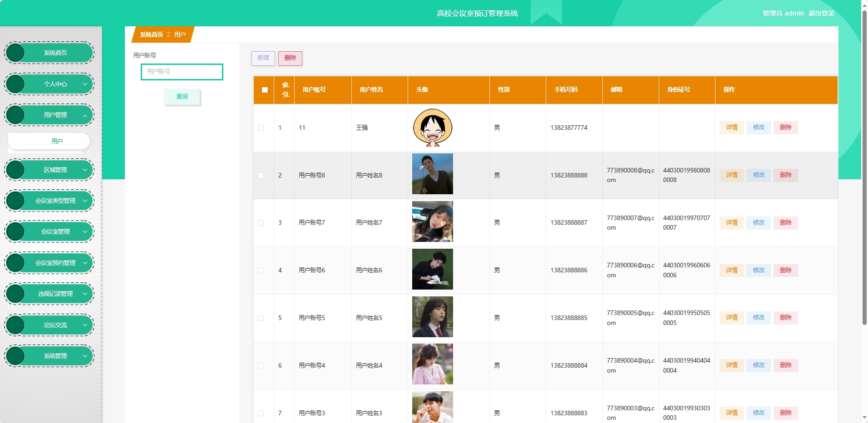Check the row checkbox for 用户账号6
Screen dimensions: 868x423
pyautogui.click(x=261, y=271)
